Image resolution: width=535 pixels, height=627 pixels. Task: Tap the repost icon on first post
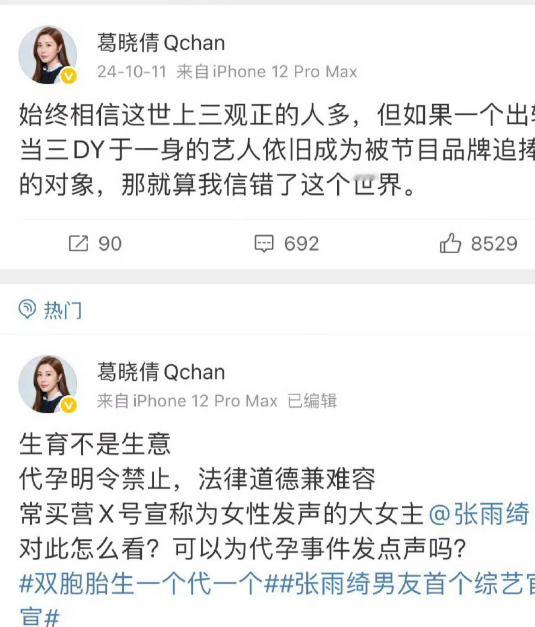click(x=78, y=244)
